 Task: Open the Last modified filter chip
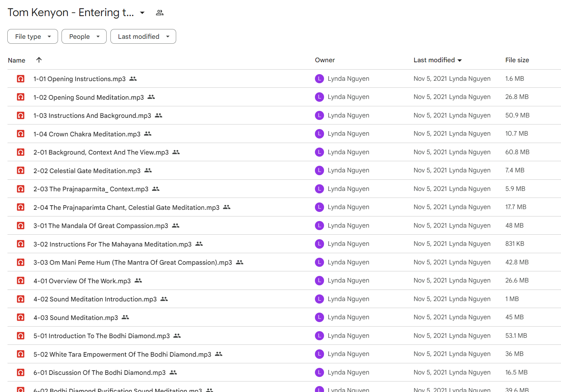[x=143, y=36]
